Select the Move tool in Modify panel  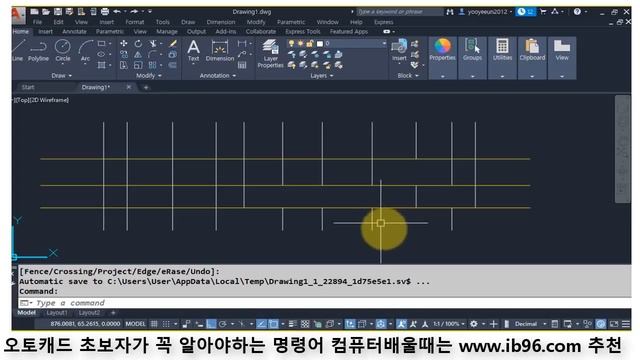point(124,43)
